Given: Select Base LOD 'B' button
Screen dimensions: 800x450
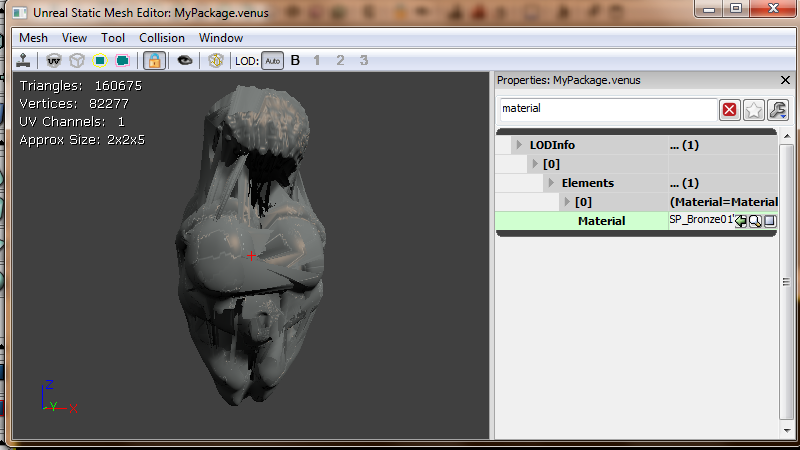Looking at the screenshot, I should (295, 61).
